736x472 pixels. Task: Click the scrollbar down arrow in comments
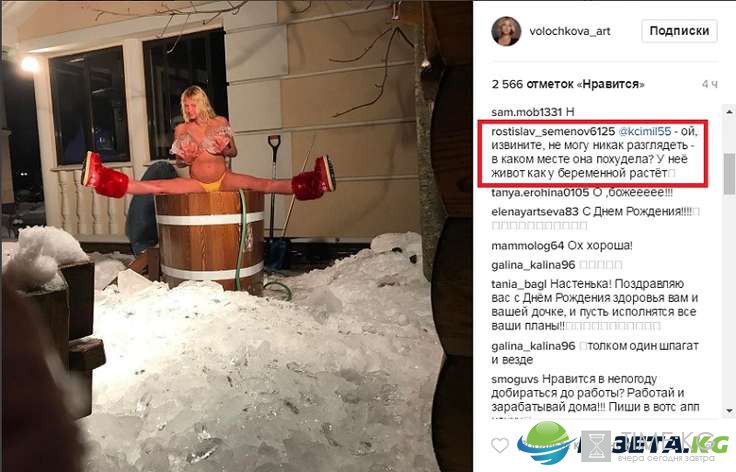[729, 411]
